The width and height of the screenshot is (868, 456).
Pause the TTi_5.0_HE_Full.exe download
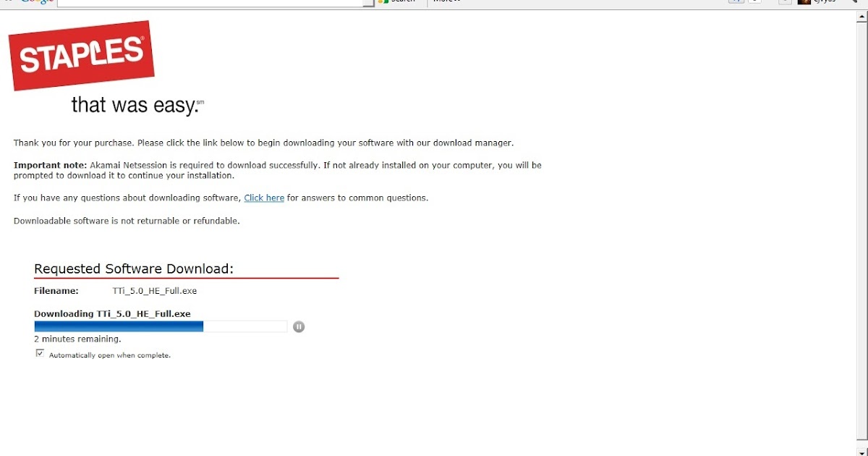click(299, 326)
